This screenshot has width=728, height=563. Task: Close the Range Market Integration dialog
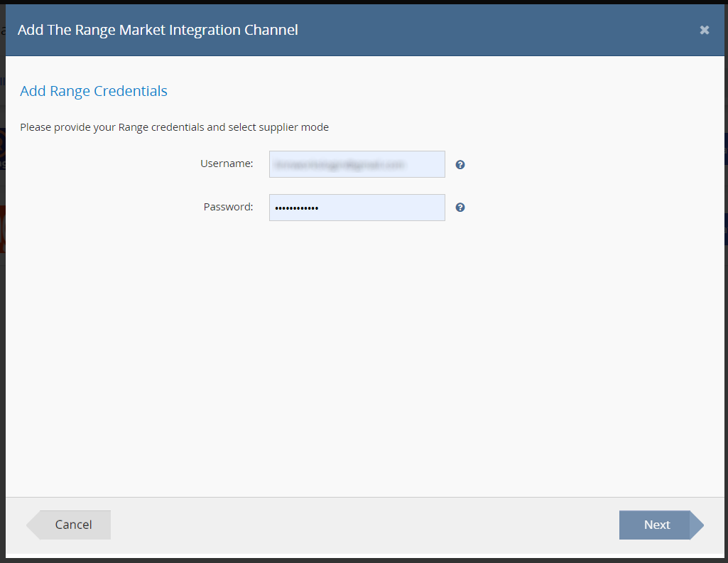[x=704, y=30]
